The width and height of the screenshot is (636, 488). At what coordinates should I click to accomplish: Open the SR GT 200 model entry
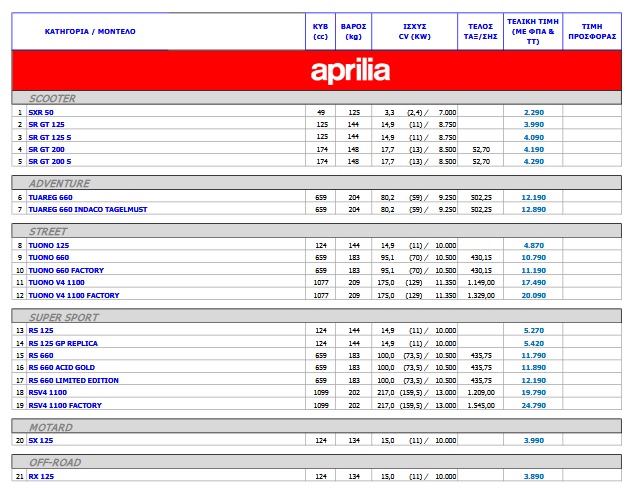click(46, 149)
